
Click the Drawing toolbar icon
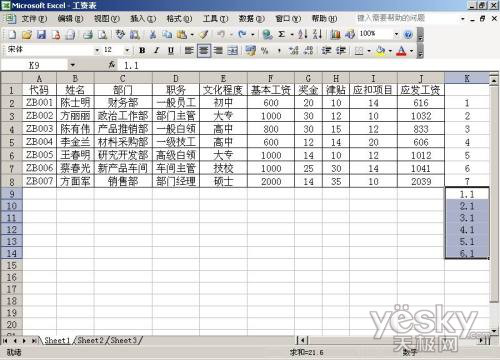point(350,34)
